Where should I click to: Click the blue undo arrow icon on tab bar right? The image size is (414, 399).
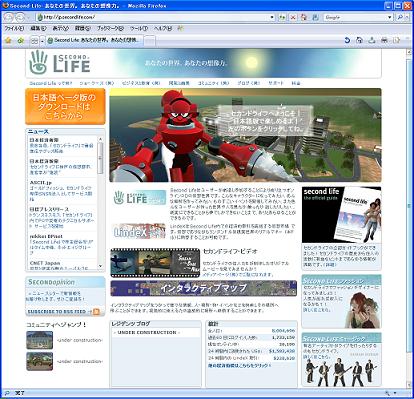(347, 40)
